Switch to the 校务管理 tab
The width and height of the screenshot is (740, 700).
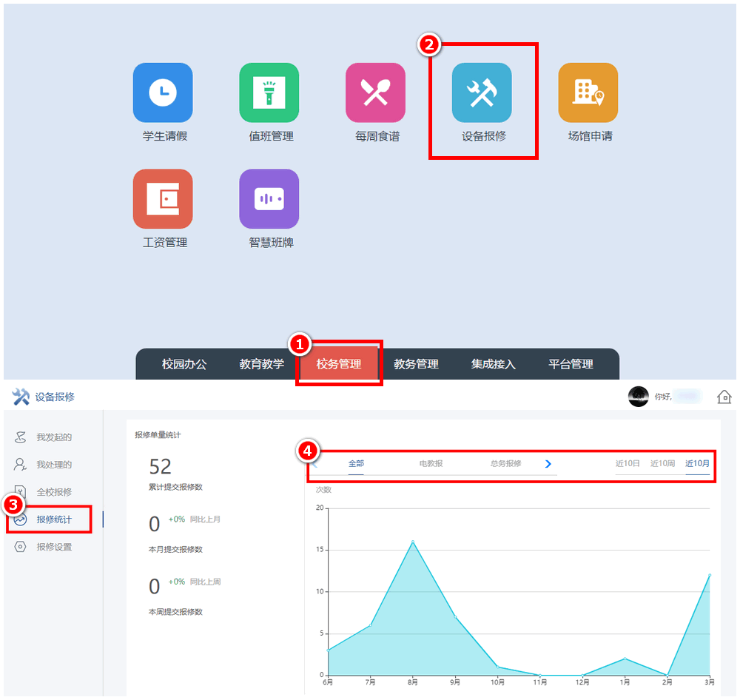(x=339, y=364)
